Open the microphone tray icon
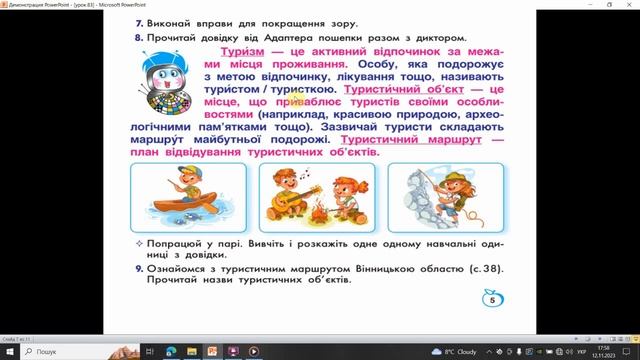This screenshot has height=360, width=640. coord(519,352)
